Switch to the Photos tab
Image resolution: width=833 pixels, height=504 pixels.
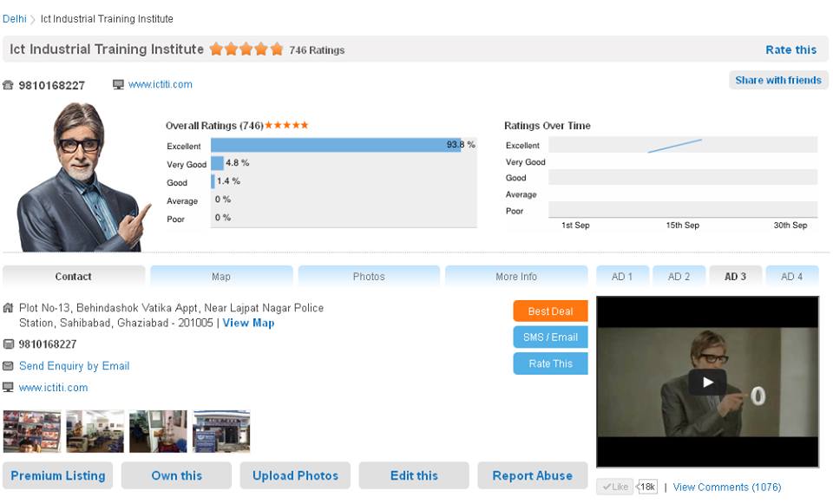pos(369,276)
